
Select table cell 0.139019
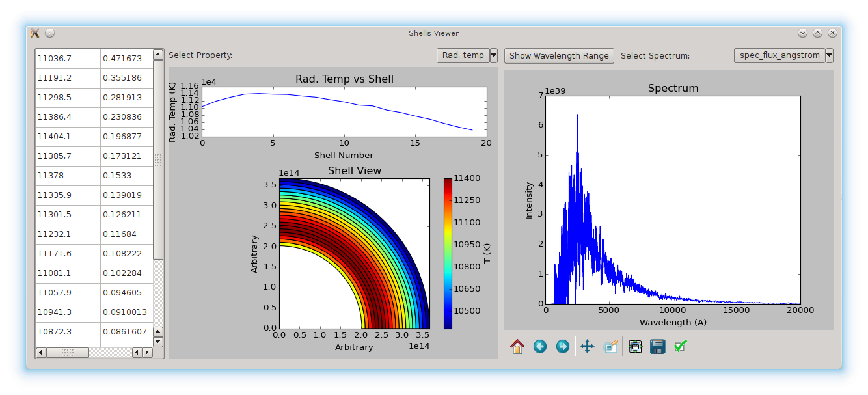[127, 195]
